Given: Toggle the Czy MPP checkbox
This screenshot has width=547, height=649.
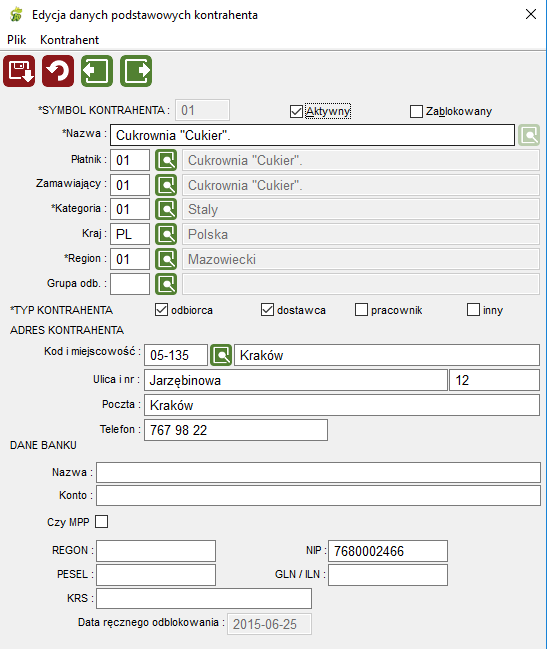Looking at the screenshot, I should click(x=101, y=522).
